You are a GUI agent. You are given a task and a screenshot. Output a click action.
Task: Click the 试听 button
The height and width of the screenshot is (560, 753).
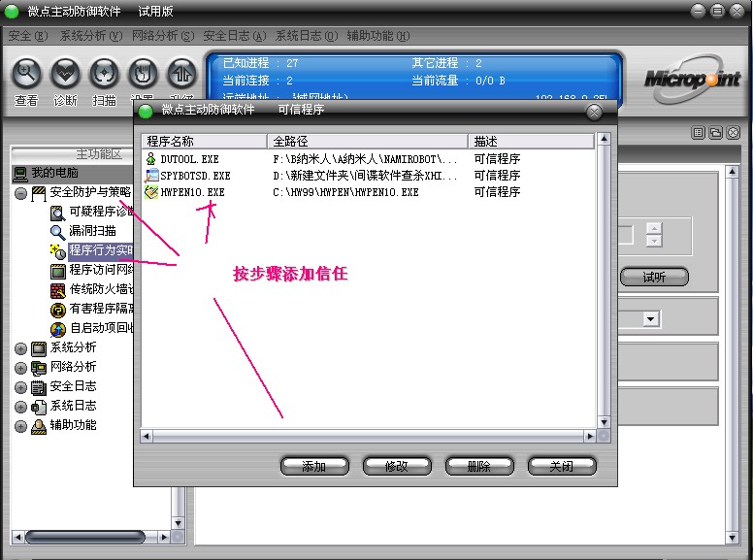coord(654,278)
